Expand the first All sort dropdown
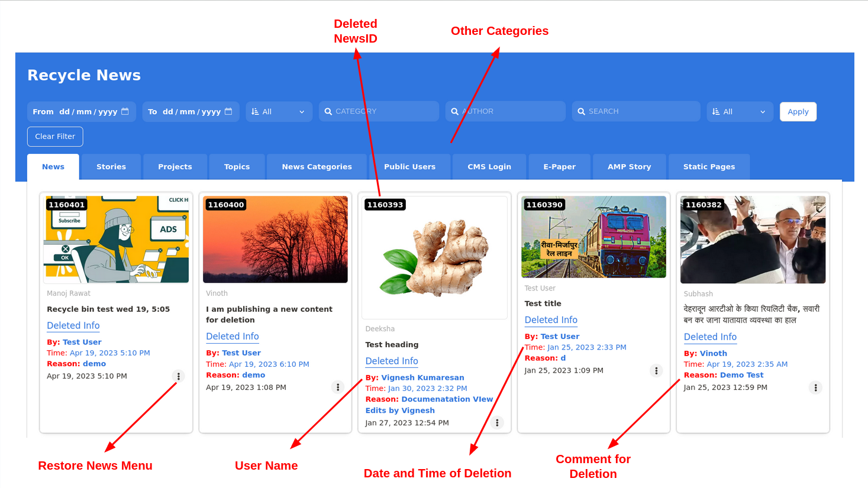The height and width of the screenshot is (488, 868). pyautogui.click(x=279, y=111)
